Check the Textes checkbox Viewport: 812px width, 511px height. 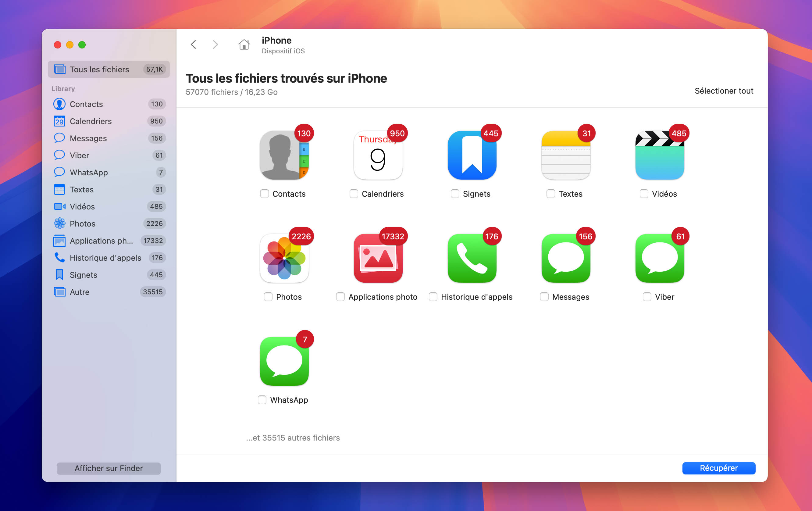pyautogui.click(x=551, y=194)
